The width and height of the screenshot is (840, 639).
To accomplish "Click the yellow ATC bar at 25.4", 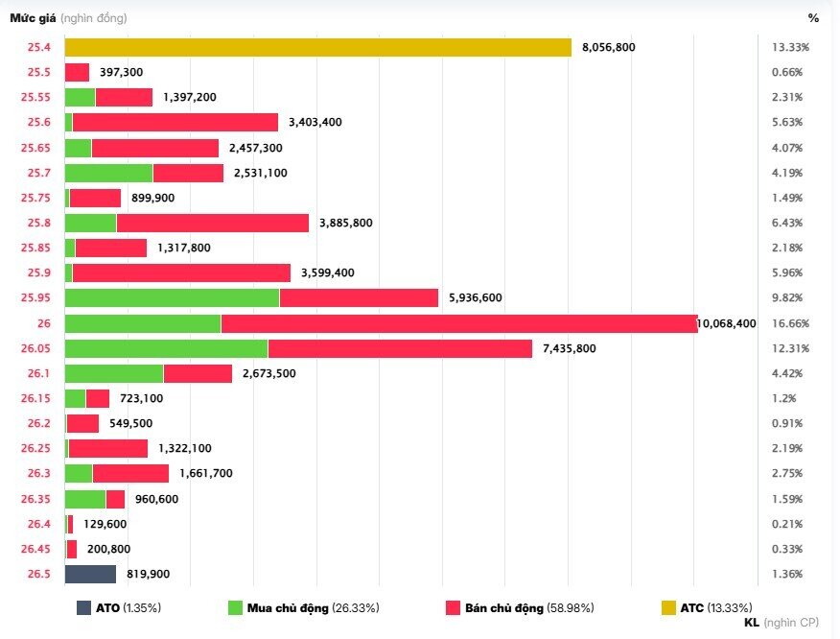I will click(x=317, y=47).
